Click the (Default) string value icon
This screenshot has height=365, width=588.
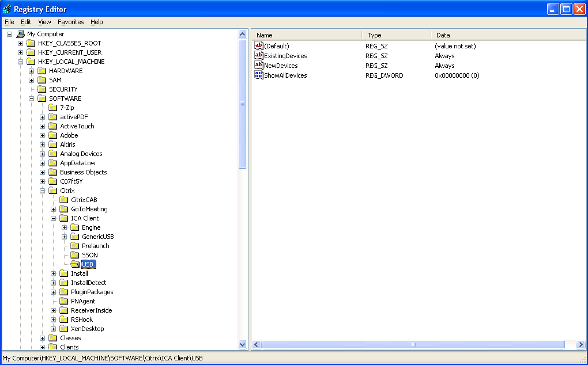[x=259, y=46]
